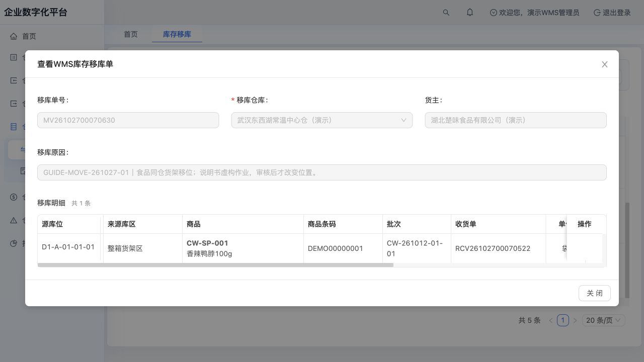Click the search magnifier icon in header
This screenshot has height=362, width=644.
(x=446, y=13)
